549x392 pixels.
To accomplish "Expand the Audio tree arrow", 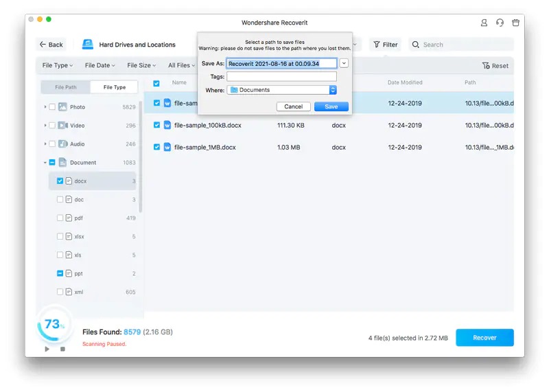I will pyautogui.click(x=45, y=144).
